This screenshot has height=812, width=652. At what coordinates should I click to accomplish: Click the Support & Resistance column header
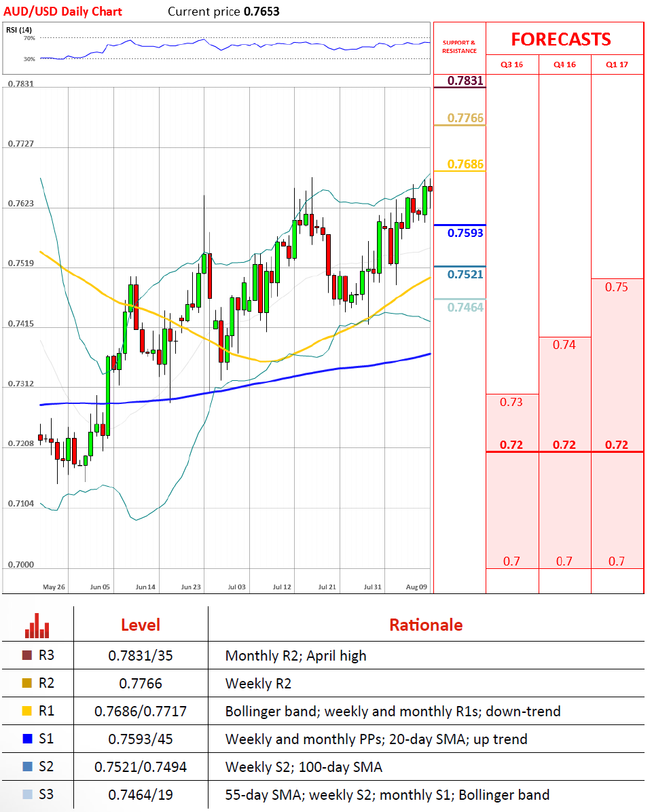[460, 47]
